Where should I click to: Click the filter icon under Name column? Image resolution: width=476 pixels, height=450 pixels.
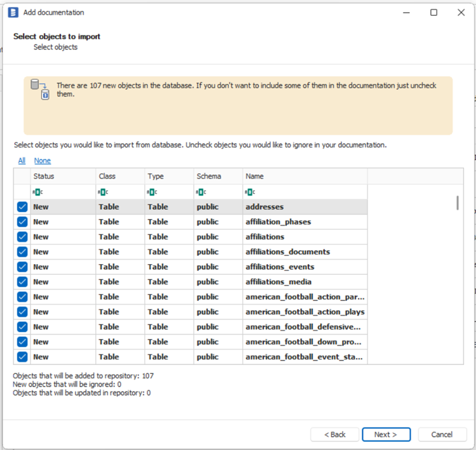tap(250, 192)
